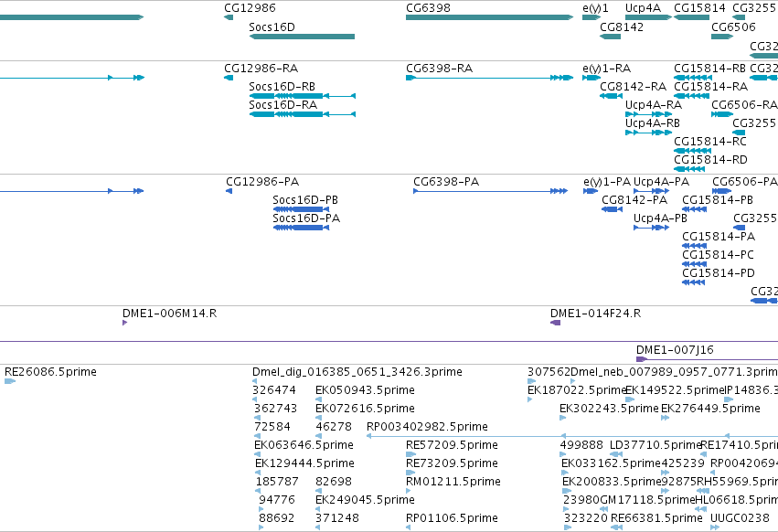Open the Ucp4A gene feature
The width and height of the screenshot is (778, 532).
tap(648, 17)
